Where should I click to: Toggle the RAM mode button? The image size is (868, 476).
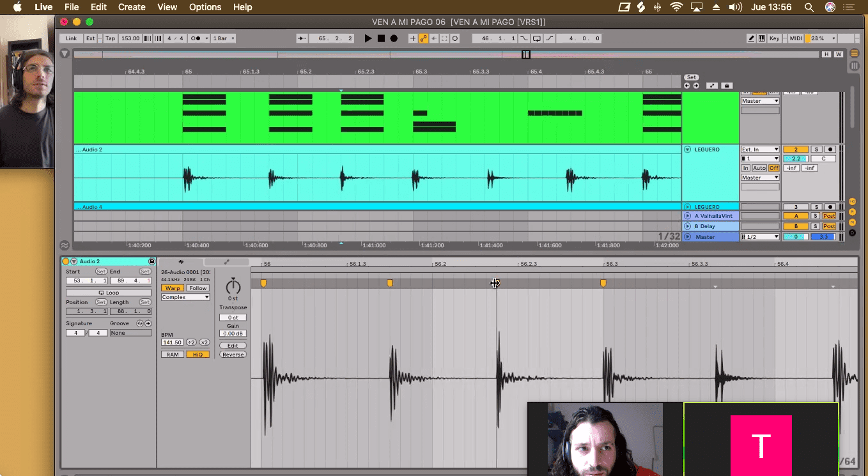(173, 355)
